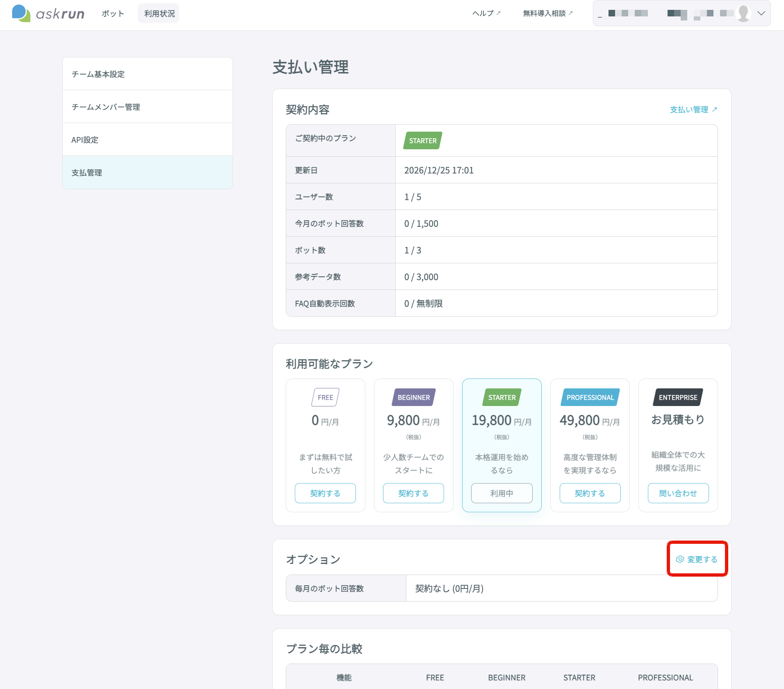Open the 支払い管理 external link
This screenshot has height=689, width=784.
tap(693, 110)
